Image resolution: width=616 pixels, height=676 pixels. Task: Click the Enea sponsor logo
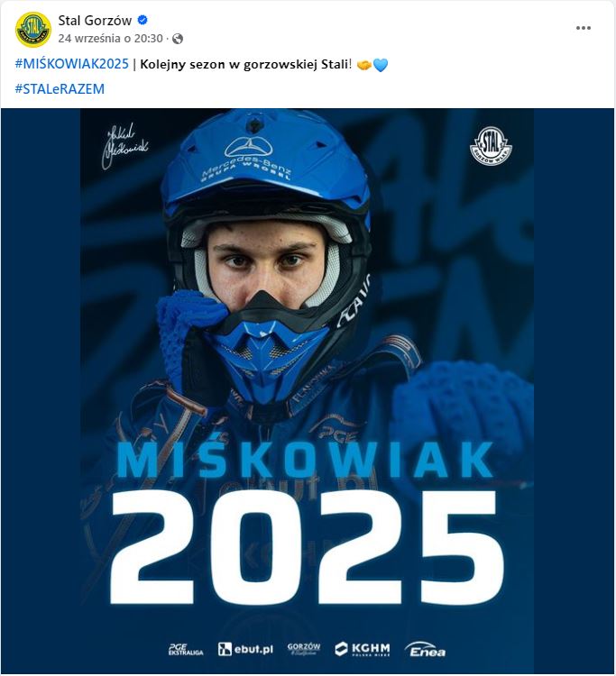tap(426, 649)
